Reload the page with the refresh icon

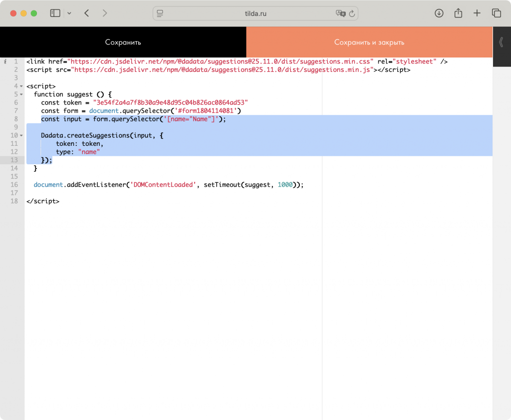pyautogui.click(x=352, y=13)
